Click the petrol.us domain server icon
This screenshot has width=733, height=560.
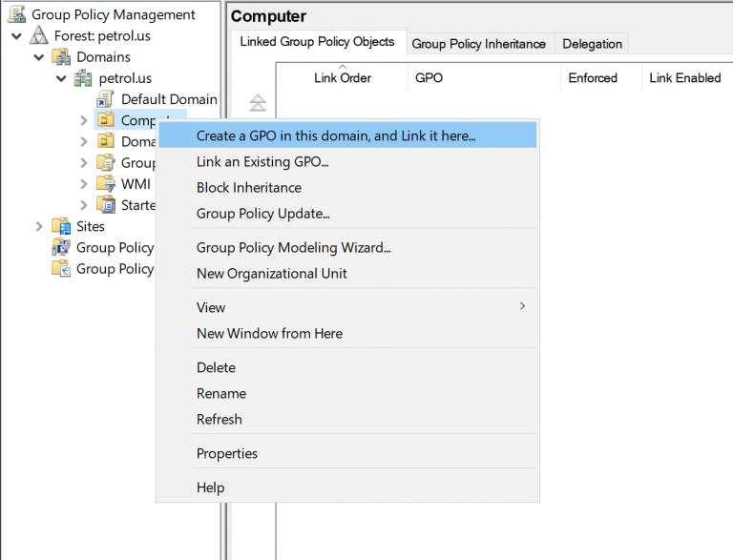(x=83, y=78)
